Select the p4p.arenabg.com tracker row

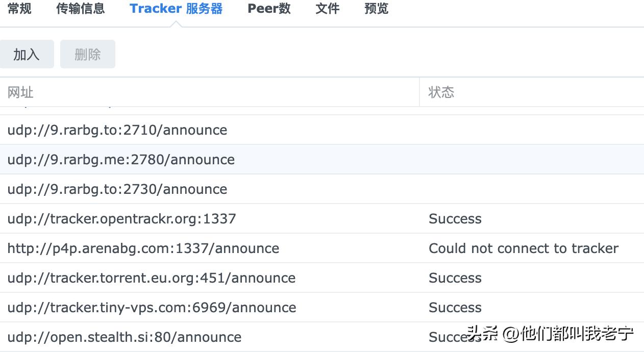(x=143, y=248)
